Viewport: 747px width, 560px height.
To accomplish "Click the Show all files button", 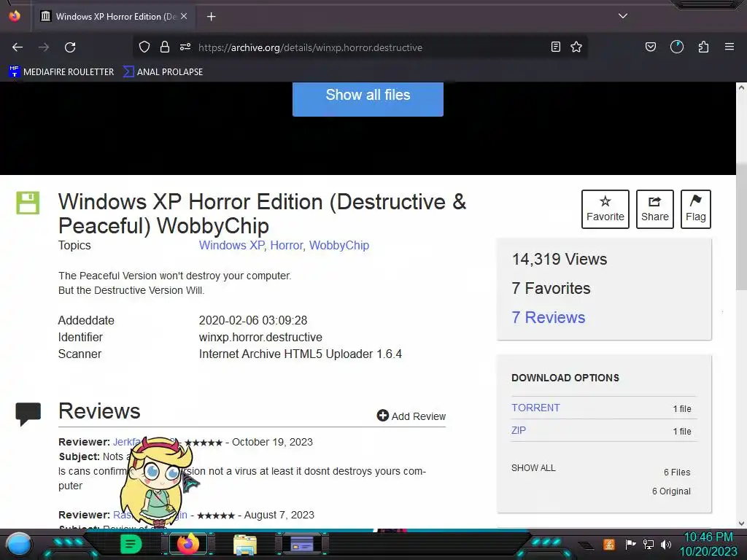I will pyautogui.click(x=368, y=98).
